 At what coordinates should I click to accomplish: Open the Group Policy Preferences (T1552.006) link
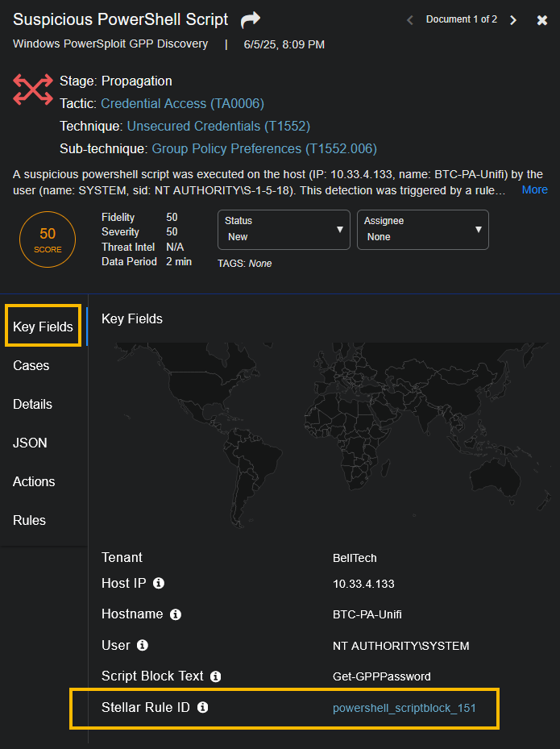[x=264, y=148]
